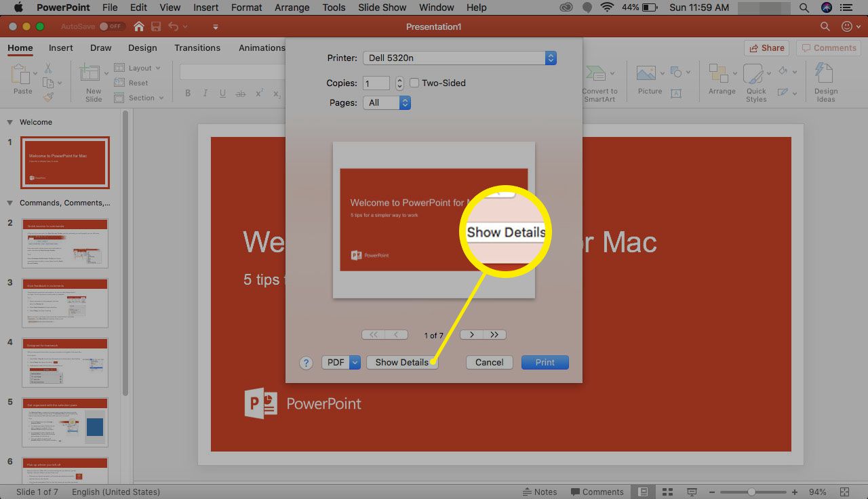Enable the Two-Sided checkbox
The height and width of the screenshot is (499, 868).
pos(414,83)
